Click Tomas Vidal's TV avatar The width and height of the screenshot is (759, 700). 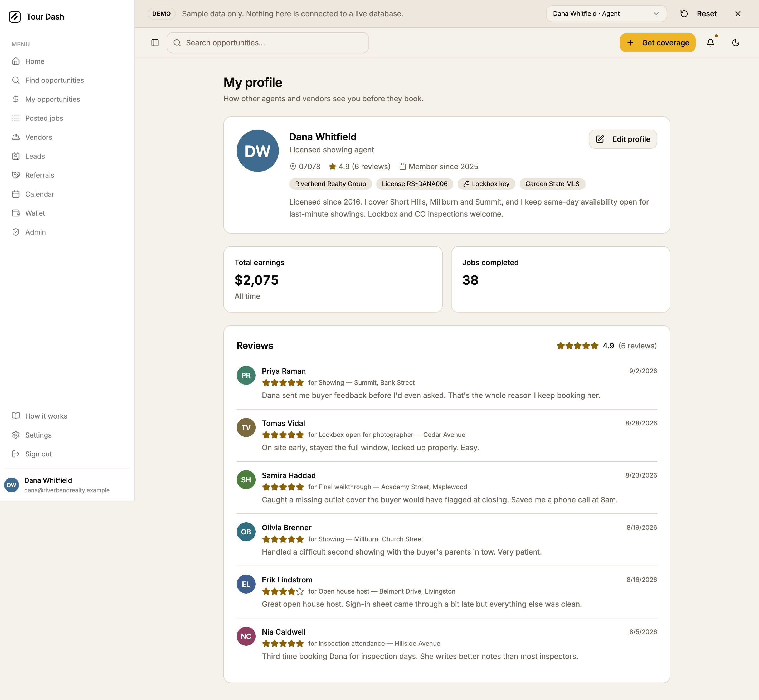pos(246,428)
